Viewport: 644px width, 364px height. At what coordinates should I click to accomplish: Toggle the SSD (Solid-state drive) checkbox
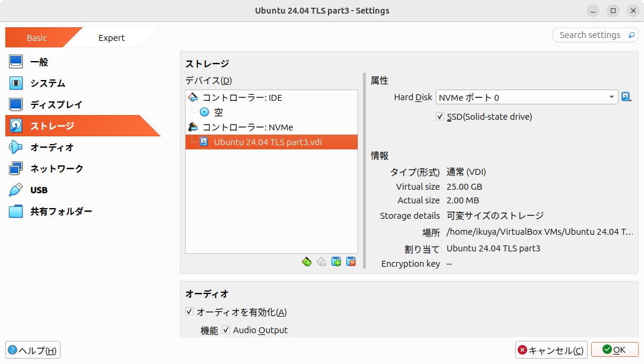click(440, 117)
